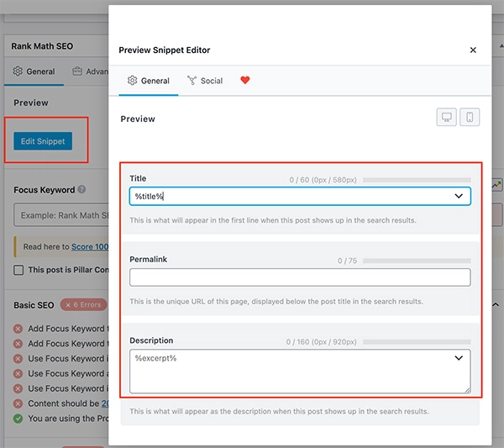Open the Title variables dropdown arrow
This screenshot has height=448, width=504.
point(459,196)
